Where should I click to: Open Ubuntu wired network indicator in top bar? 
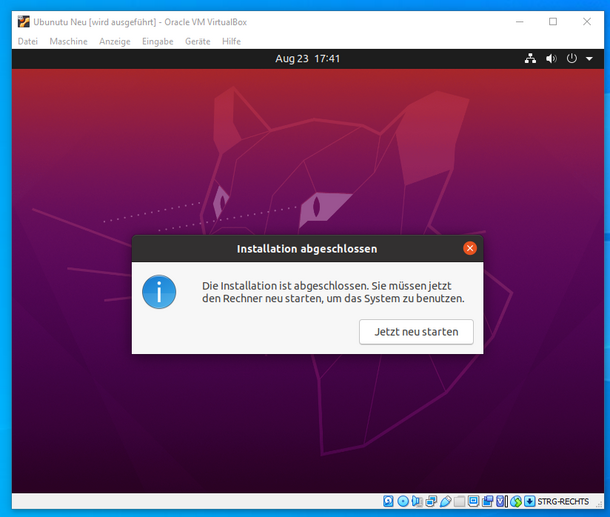[x=530, y=59]
